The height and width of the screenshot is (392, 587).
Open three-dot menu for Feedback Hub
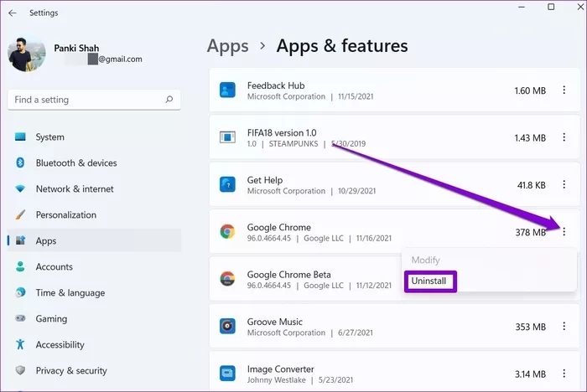(x=564, y=90)
